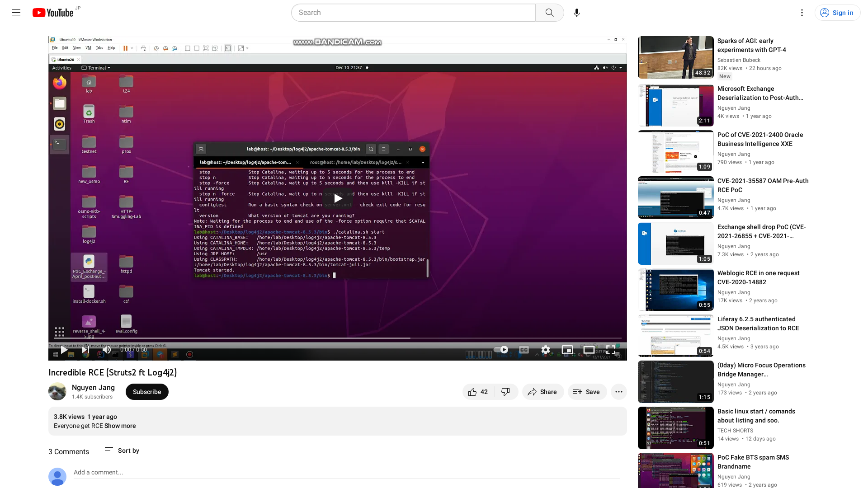Open Exchange shell drop PoC thumbnail
Image resolution: width=868 pixels, height=488 pixels.
point(675,244)
